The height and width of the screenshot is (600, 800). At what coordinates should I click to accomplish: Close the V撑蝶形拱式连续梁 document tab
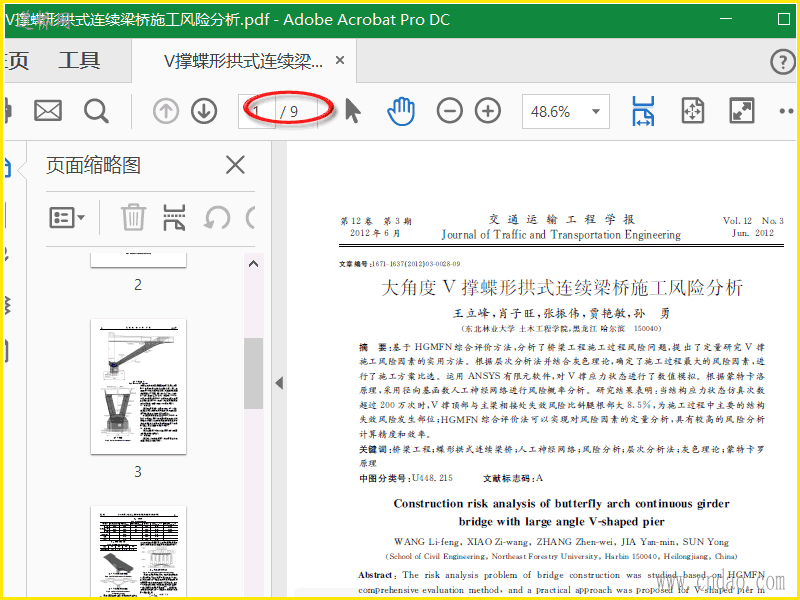click(x=340, y=61)
